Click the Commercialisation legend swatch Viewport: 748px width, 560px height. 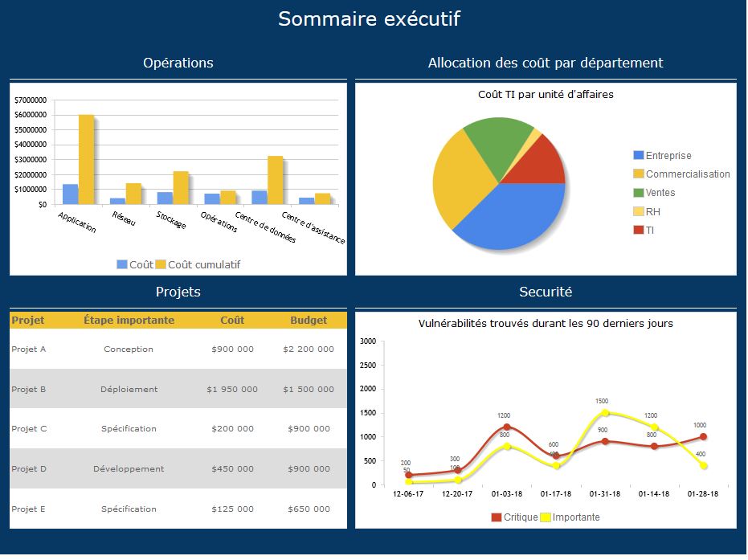coord(638,174)
